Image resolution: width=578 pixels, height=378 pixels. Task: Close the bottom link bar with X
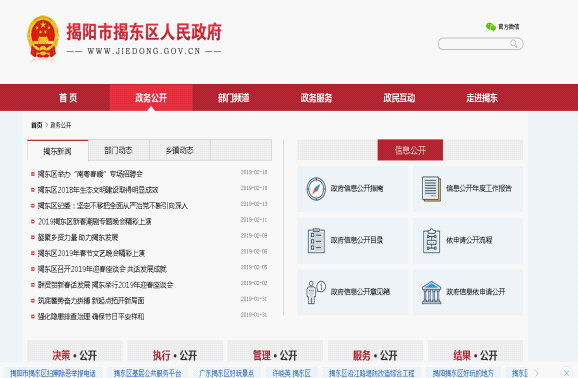567,372
